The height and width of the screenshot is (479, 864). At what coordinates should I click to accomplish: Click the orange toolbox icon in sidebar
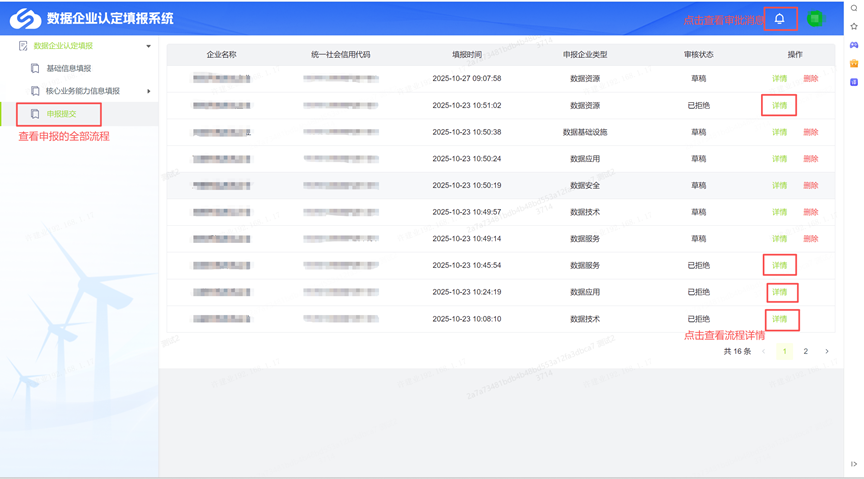[854, 64]
